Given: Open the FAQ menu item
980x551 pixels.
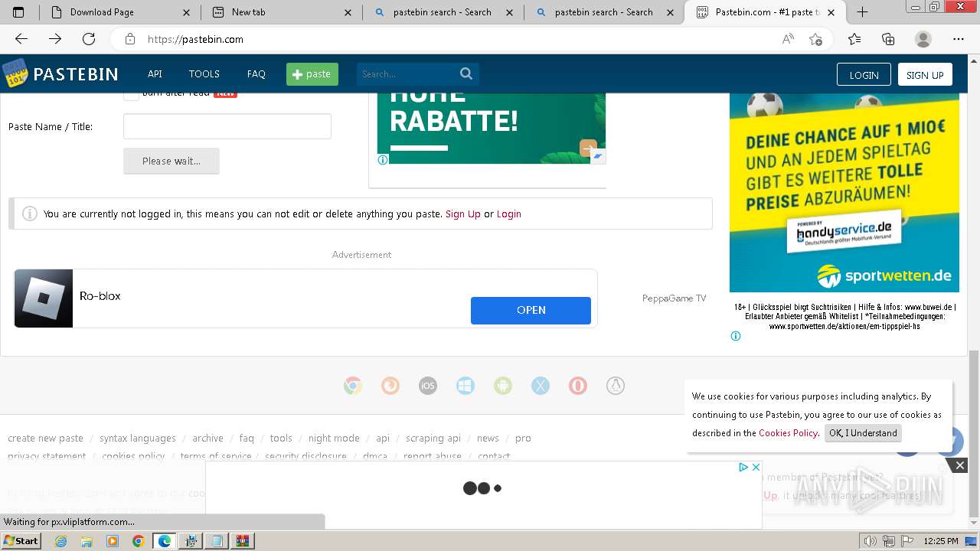Looking at the screenshot, I should 256,74.
